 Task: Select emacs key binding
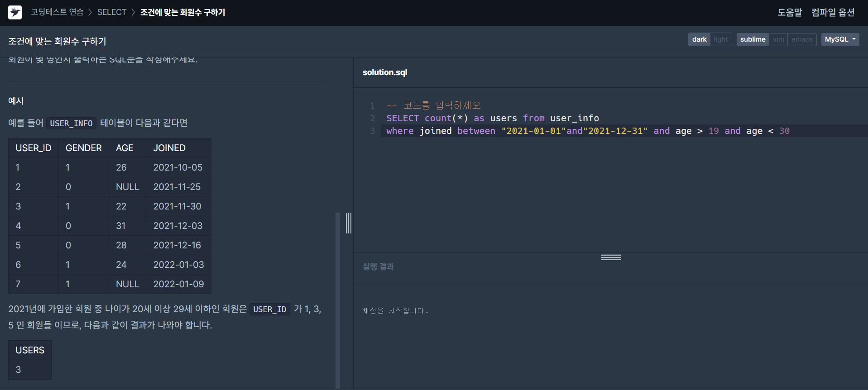(802, 39)
